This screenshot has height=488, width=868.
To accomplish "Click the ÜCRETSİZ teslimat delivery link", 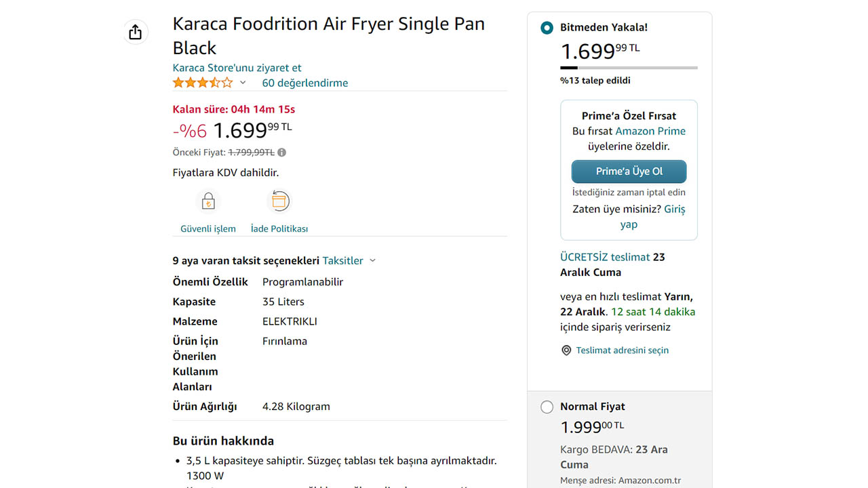I will (605, 257).
